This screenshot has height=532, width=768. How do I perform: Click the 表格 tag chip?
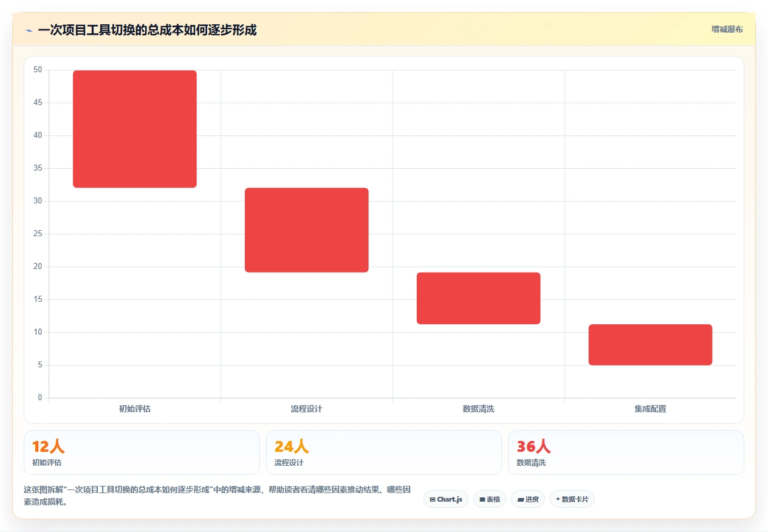coord(490,499)
